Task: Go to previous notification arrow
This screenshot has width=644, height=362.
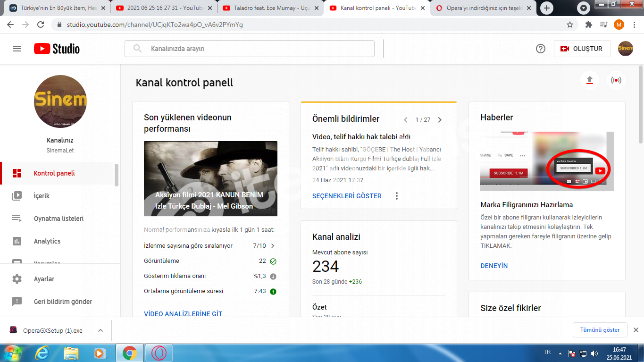Action: pyautogui.click(x=405, y=120)
